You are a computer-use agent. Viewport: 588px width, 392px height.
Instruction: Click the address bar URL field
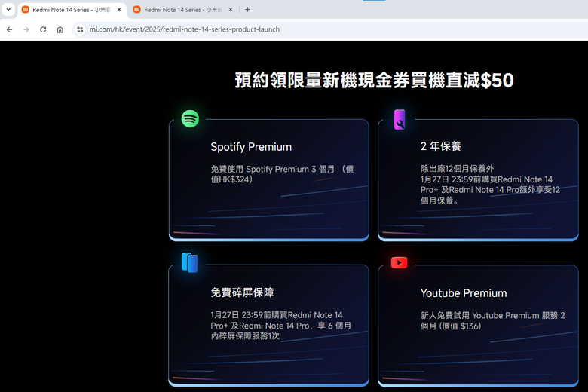tap(330, 29)
